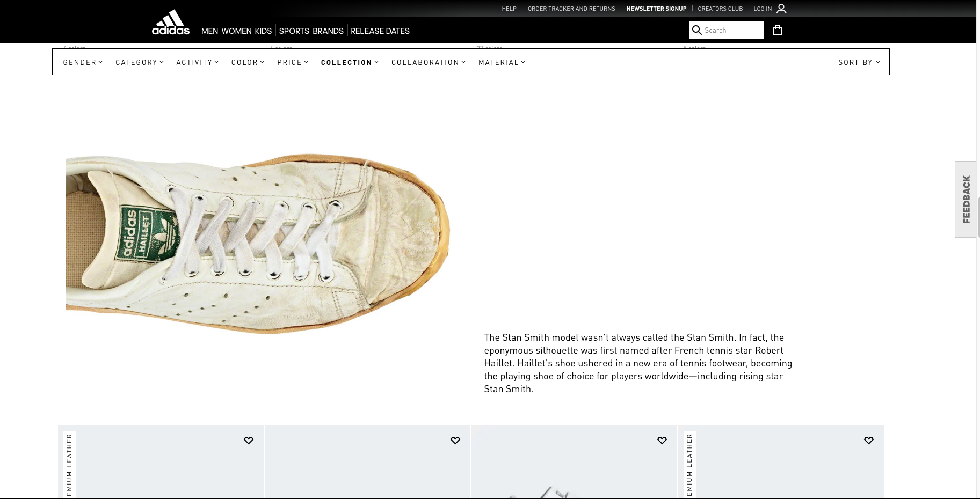Open Order Tracker and Returns

pos(571,9)
